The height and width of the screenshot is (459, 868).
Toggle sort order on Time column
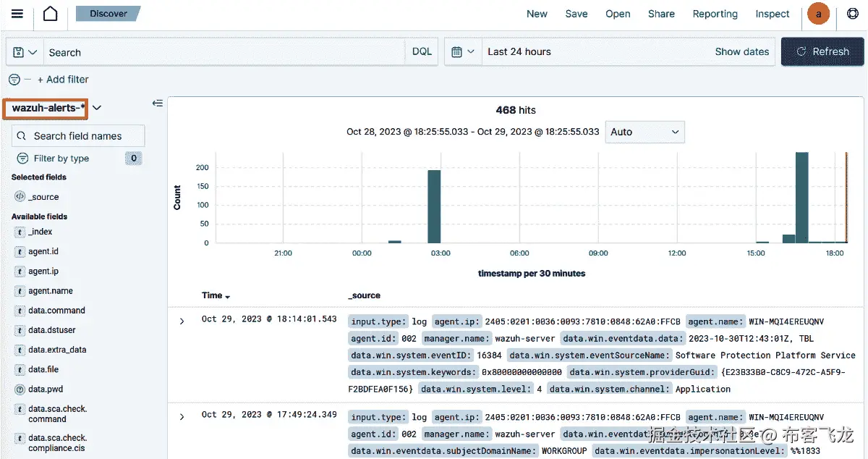216,295
